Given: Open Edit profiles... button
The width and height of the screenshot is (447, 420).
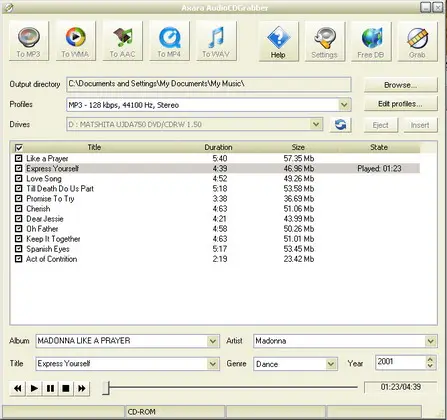Looking at the screenshot, I should click(x=400, y=104).
